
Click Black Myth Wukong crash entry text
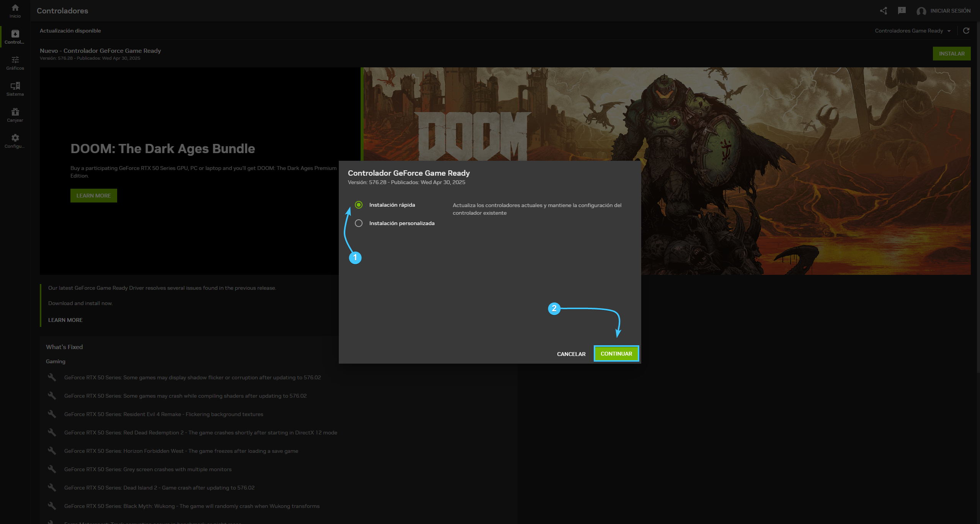(x=192, y=506)
